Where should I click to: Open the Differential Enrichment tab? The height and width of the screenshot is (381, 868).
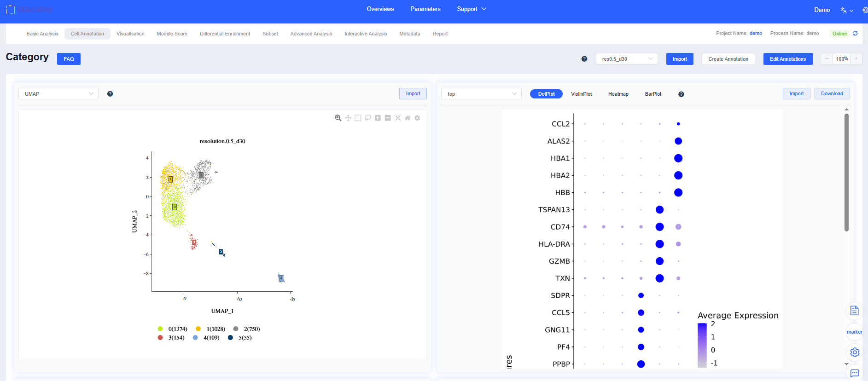[225, 34]
